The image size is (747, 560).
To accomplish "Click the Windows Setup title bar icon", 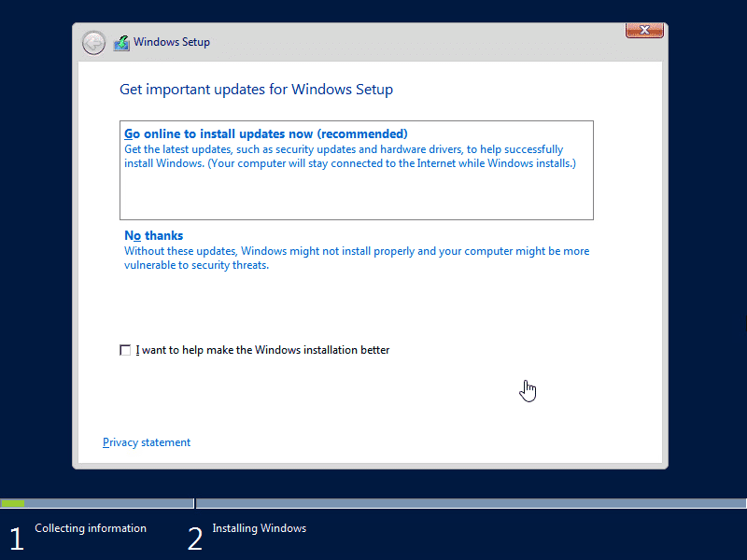I will 121,42.
